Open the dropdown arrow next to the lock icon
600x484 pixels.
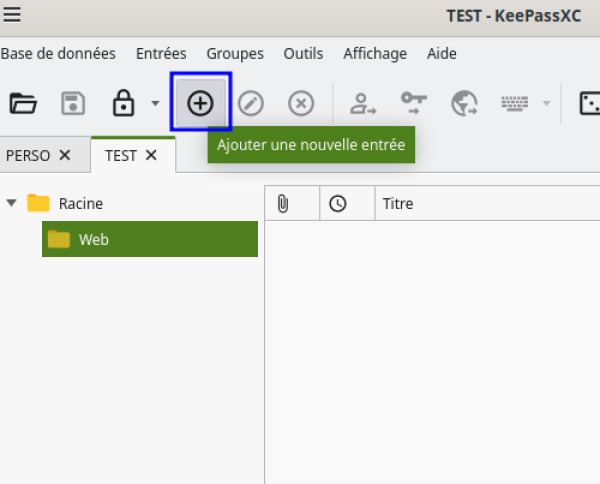[x=155, y=103]
